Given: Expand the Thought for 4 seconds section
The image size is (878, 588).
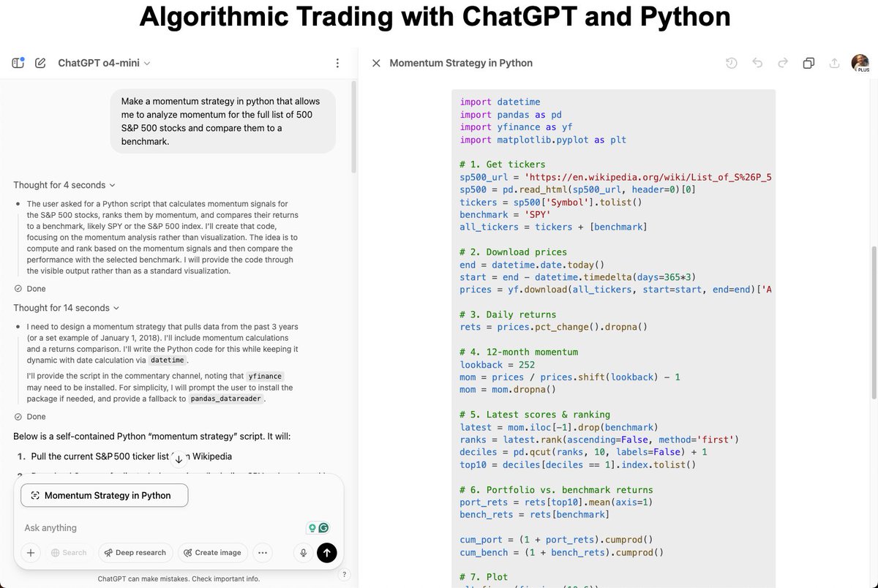Looking at the screenshot, I should tap(64, 185).
